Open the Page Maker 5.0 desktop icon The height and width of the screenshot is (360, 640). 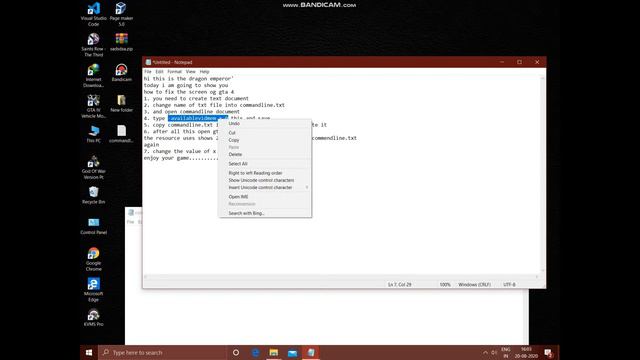click(121, 14)
